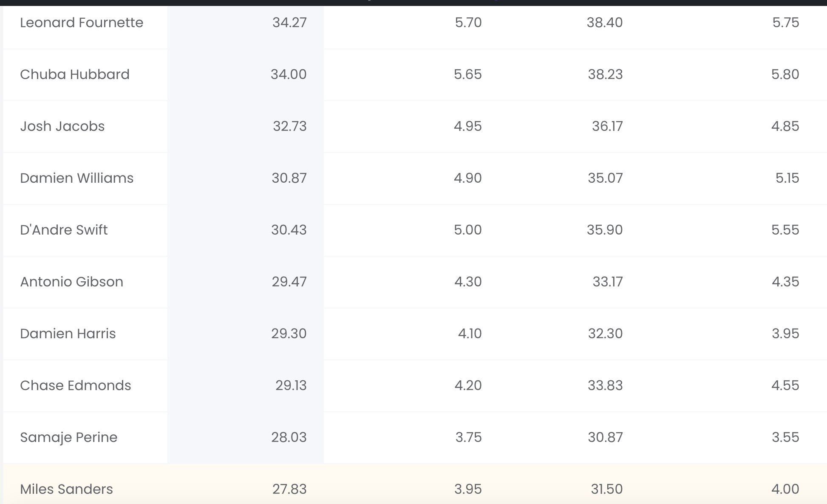The height and width of the screenshot is (504, 827).
Task: Click the 33.83 cell for Chase Edmonds
Action: 605,385
